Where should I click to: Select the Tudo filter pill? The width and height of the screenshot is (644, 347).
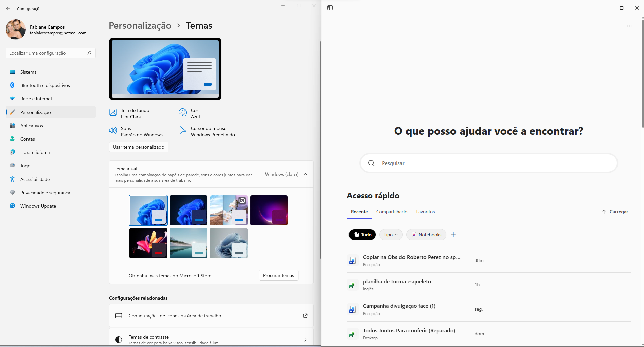tap(362, 235)
